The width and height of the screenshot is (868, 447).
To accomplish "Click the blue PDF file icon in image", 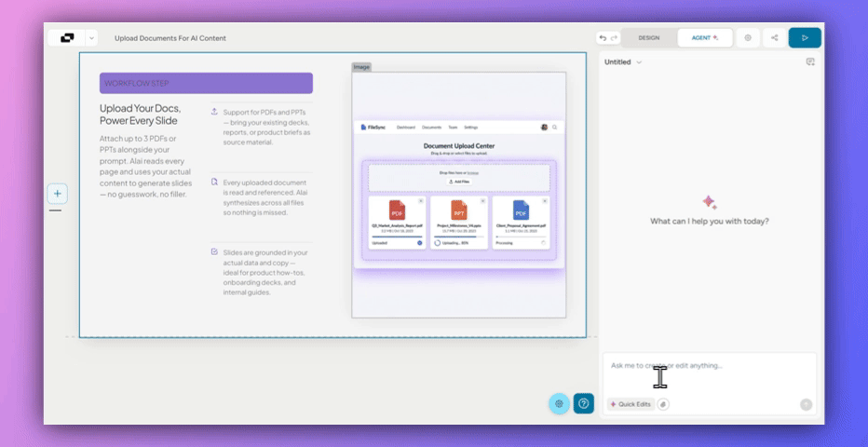I will click(521, 210).
